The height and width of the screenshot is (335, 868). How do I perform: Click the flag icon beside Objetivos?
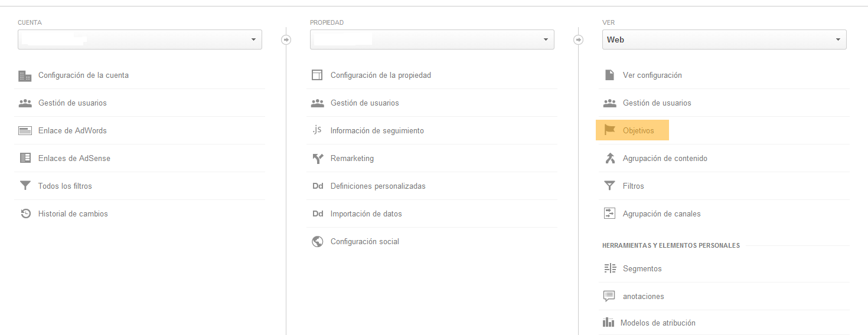point(610,130)
